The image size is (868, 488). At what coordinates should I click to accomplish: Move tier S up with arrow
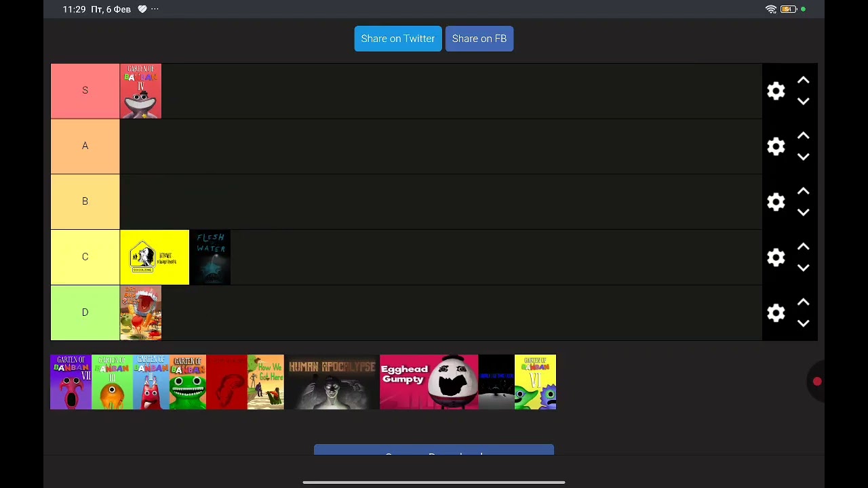point(804,81)
